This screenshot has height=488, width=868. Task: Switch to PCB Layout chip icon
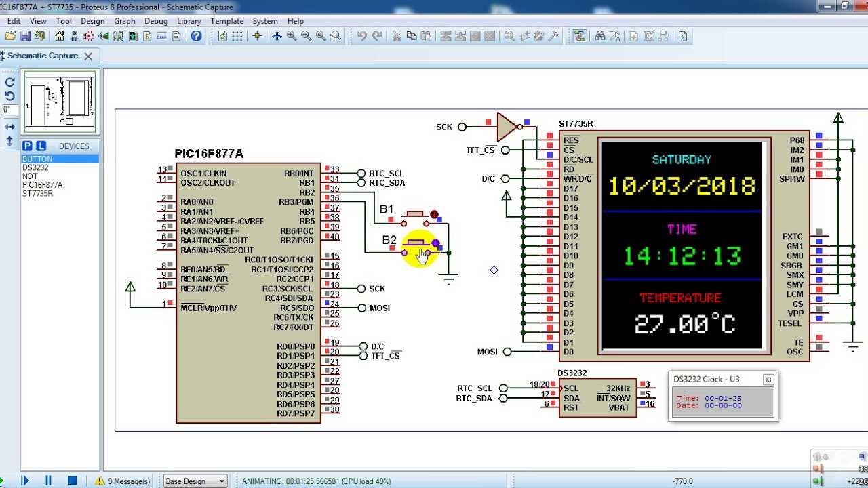tap(89, 36)
